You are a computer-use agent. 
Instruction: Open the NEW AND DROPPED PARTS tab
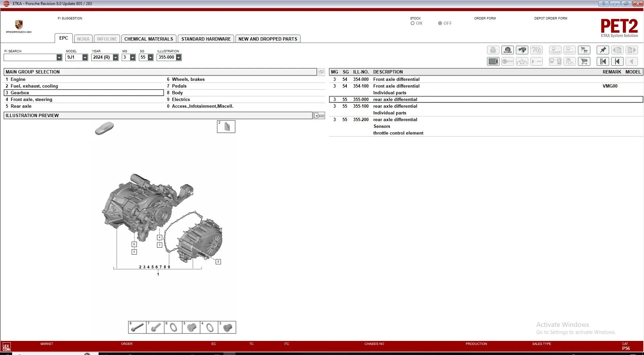[268, 39]
